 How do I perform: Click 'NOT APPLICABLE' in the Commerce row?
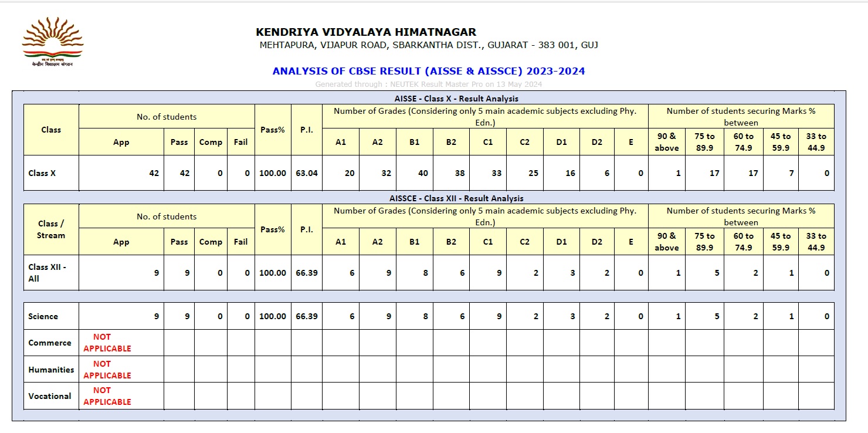[107, 343]
